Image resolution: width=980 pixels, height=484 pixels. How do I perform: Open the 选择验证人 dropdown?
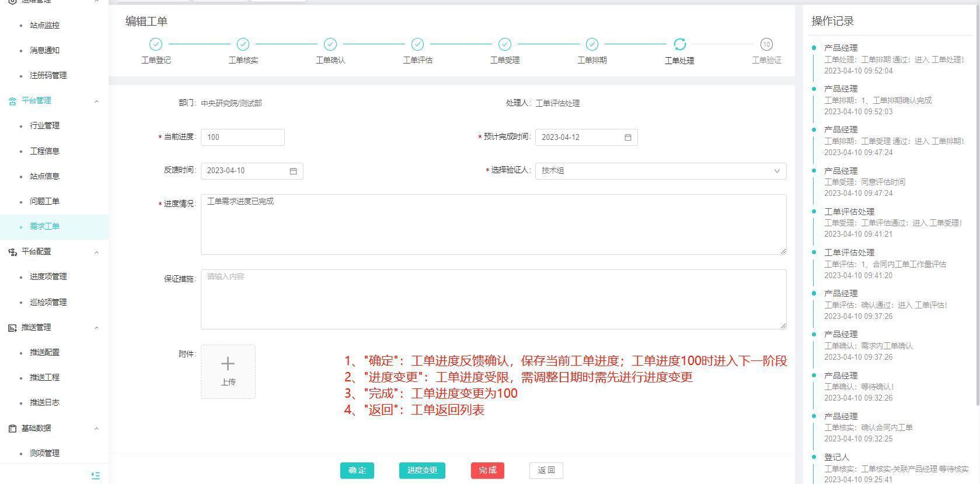click(660, 171)
